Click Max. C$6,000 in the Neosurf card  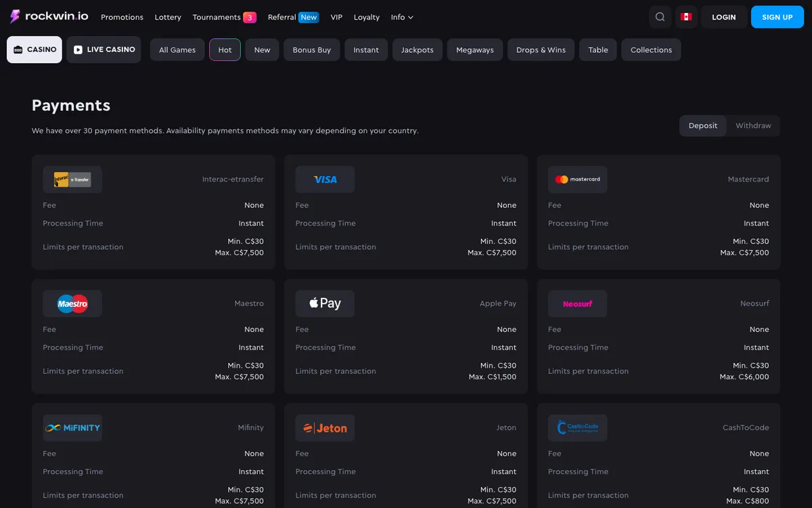coord(744,377)
